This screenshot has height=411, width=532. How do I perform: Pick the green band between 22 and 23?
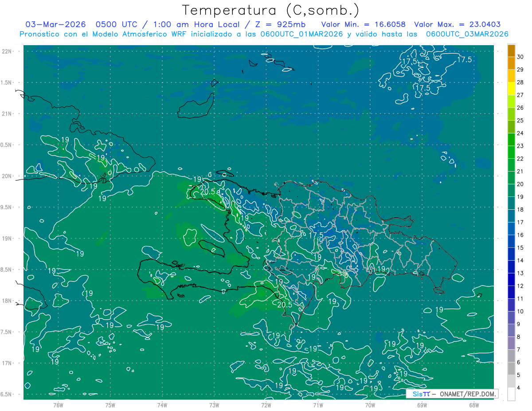(511, 152)
